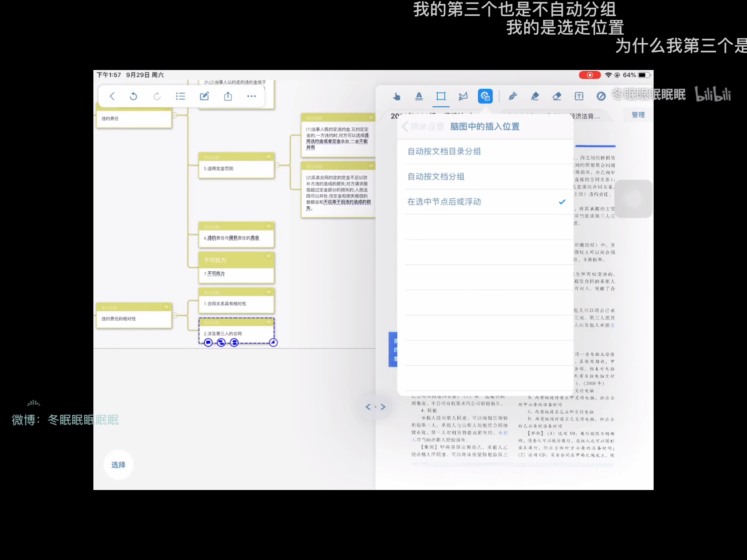Select the lasso excerpt tool

click(x=463, y=96)
